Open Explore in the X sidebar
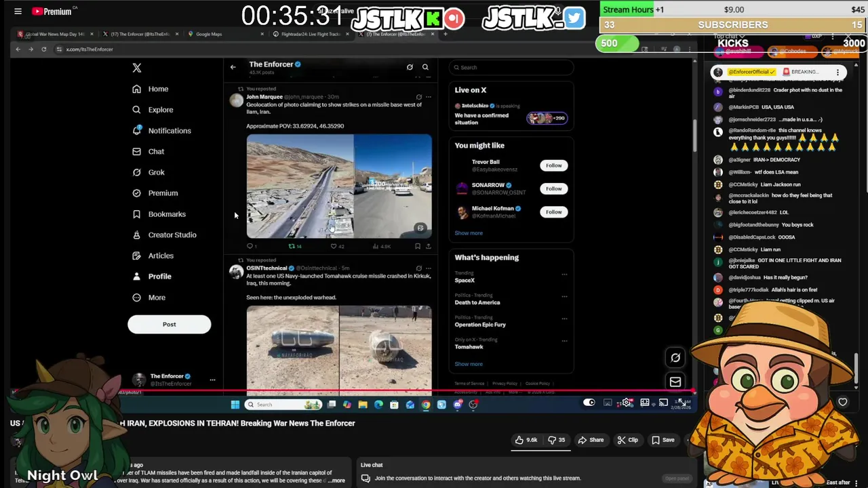Viewport: 868px width, 488px height. [153, 110]
